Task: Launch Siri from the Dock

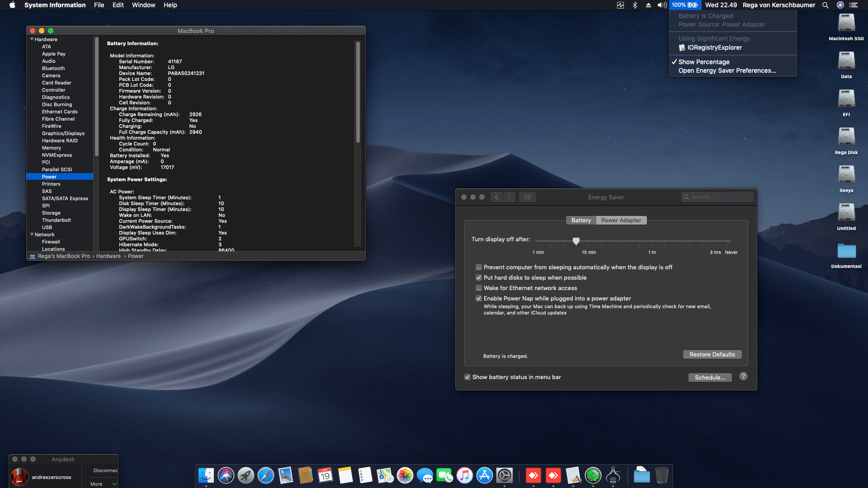Action: (x=226, y=475)
